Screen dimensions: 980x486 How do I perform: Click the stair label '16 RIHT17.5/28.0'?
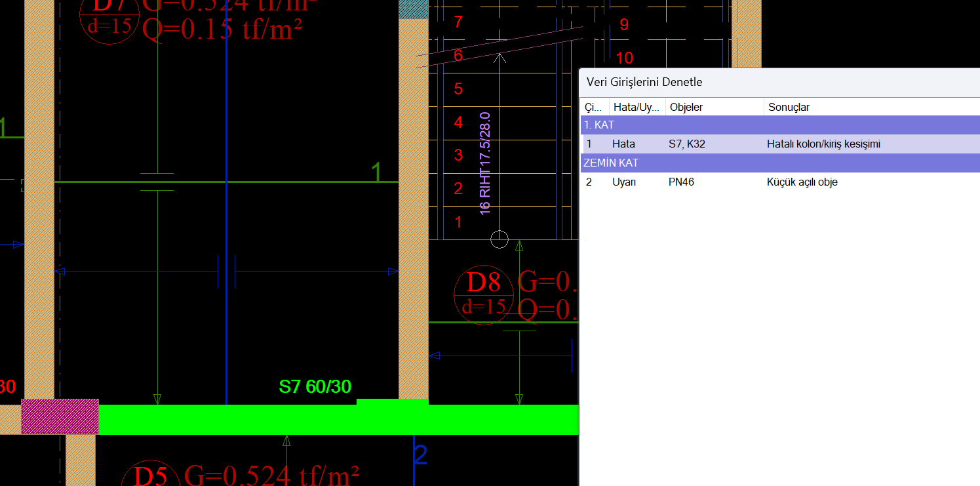[485, 163]
